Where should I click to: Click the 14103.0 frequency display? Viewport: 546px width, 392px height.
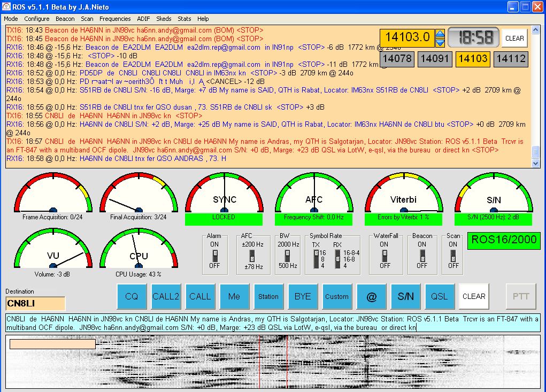(x=407, y=37)
